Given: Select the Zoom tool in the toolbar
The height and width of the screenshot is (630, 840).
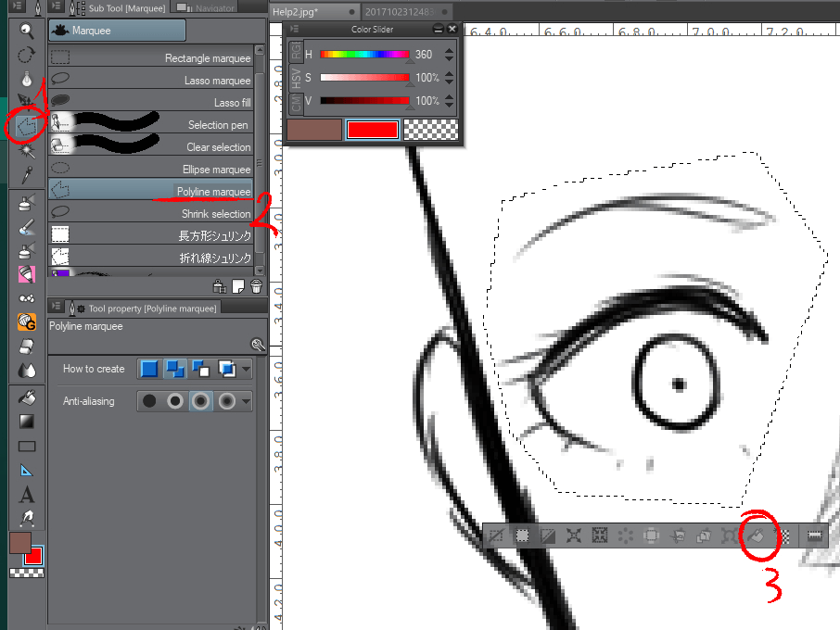Looking at the screenshot, I should pos(25,31).
